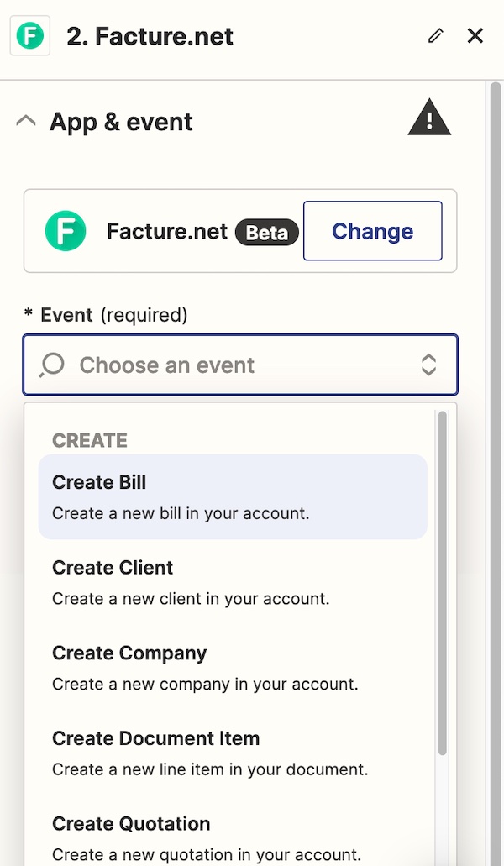
Task: Select the Create Bill event
Action: tap(233, 496)
